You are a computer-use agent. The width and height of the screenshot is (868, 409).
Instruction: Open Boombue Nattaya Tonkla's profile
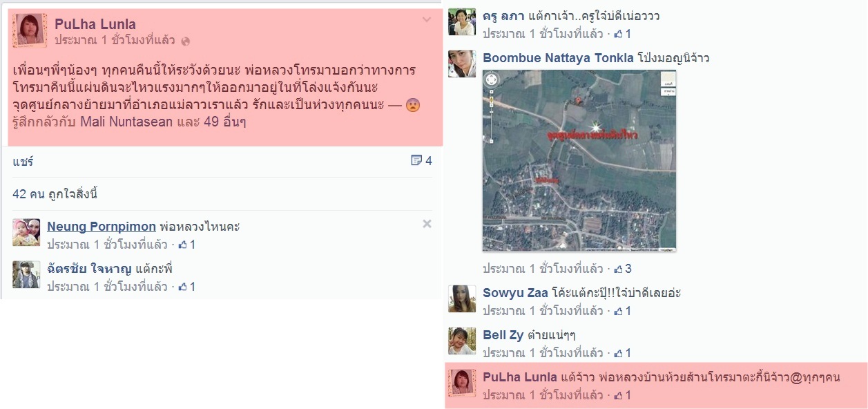click(x=557, y=58)
